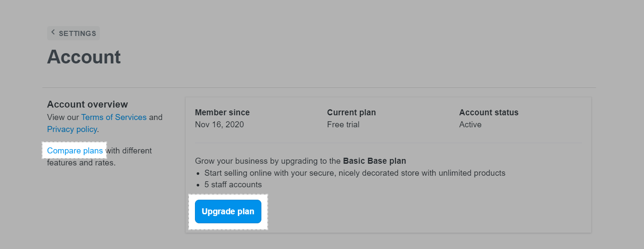Screen dimensions: 644x249
Task: Open the Terms of Services link
Action: pyautogui.click(x=114, y=117)
